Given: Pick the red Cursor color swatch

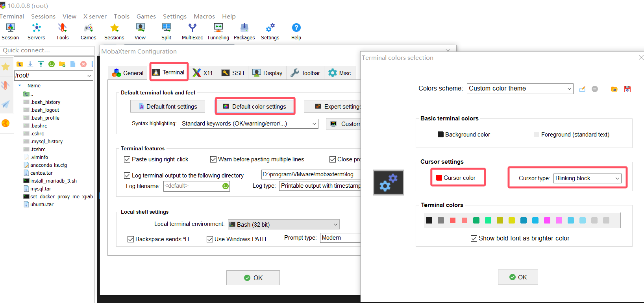Looking at the screenshot, I should coord(439,178).
